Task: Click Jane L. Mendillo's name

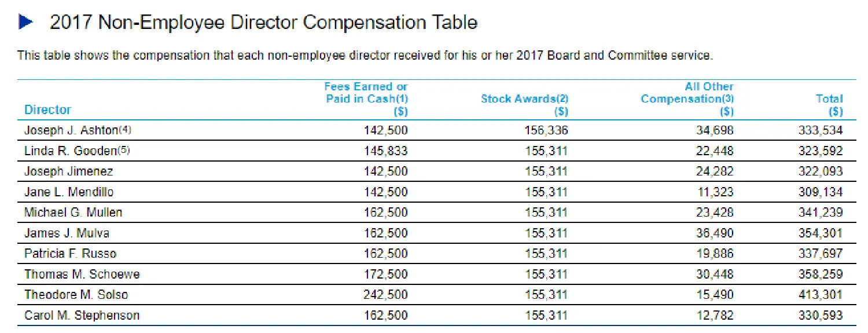Action: pyautogui.click(x=68, y=192)
